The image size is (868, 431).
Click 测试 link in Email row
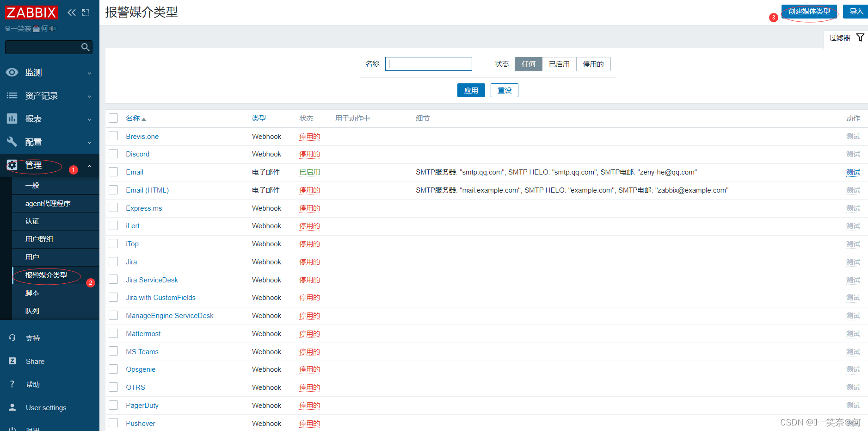[x=853, y=172]
